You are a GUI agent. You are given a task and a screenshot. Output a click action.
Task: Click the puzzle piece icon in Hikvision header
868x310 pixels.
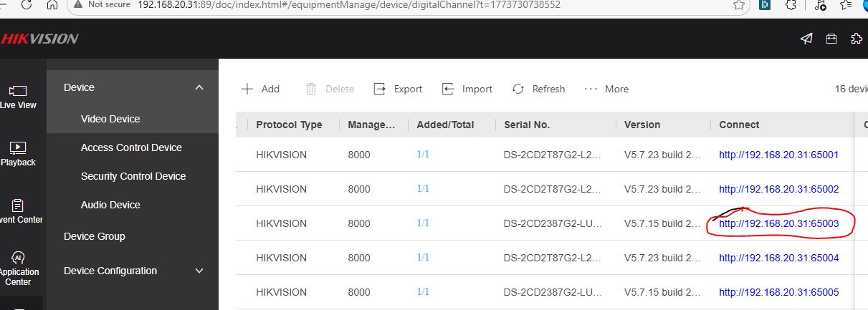856,39
